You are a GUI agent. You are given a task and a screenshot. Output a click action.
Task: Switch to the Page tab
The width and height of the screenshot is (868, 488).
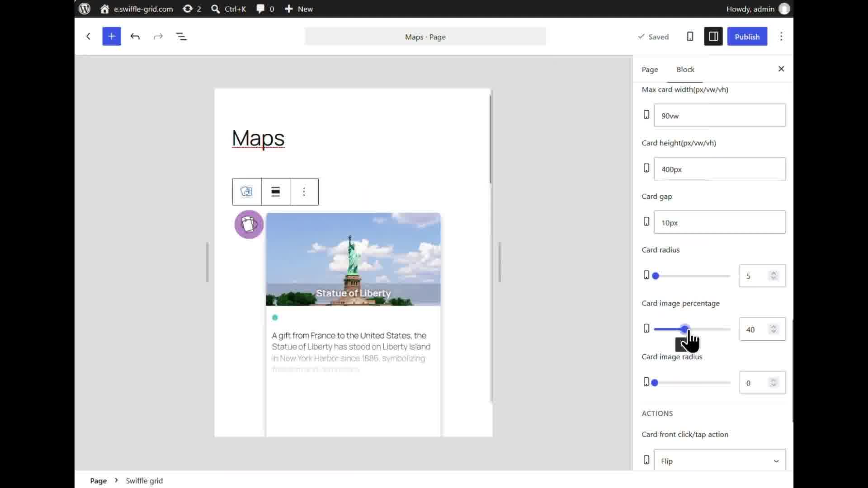coord(650,70)
